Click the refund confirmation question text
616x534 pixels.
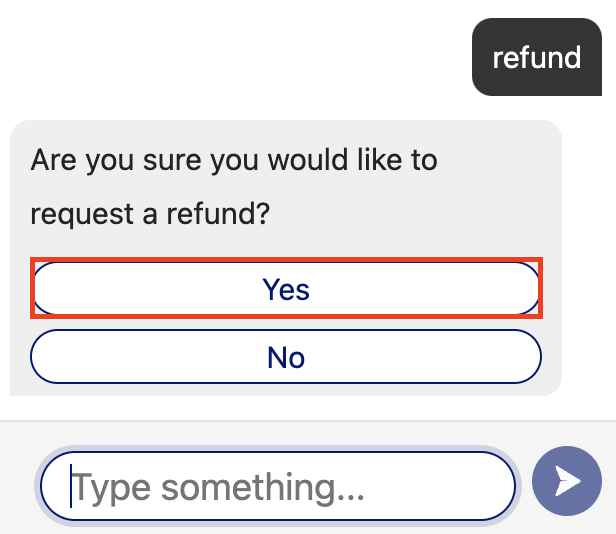pos(234,186)
